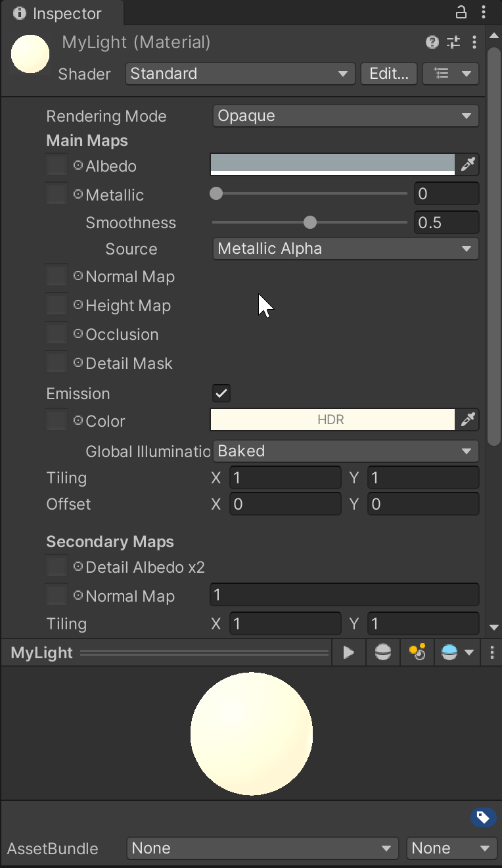Click the shader Edit... button
This screenshot has width=502, height=868.
tap(389, 74)
